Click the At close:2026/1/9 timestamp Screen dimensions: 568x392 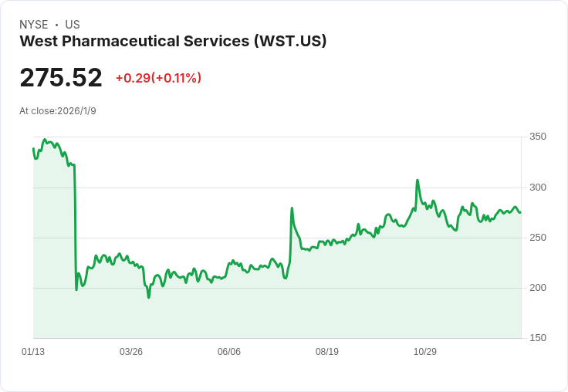tap(58, 111)
